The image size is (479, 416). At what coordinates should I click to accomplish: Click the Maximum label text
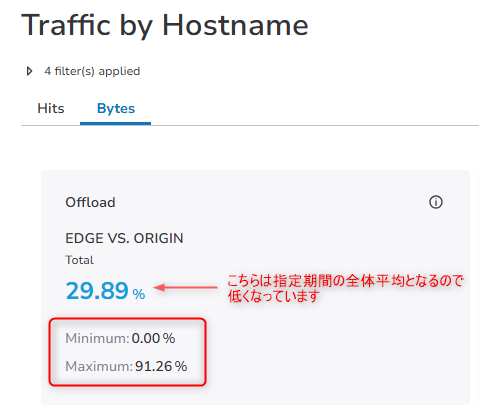[99, 366]
